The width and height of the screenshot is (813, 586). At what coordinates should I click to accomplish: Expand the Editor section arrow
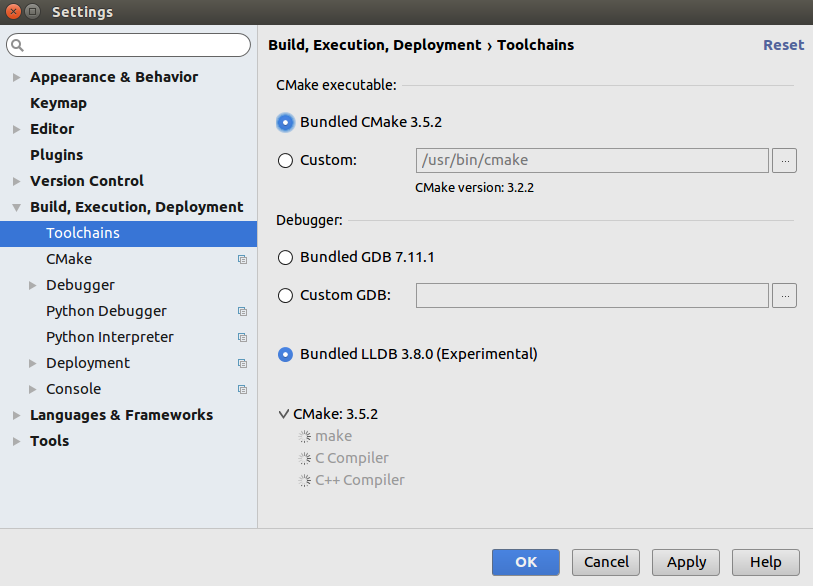(17, 129)
